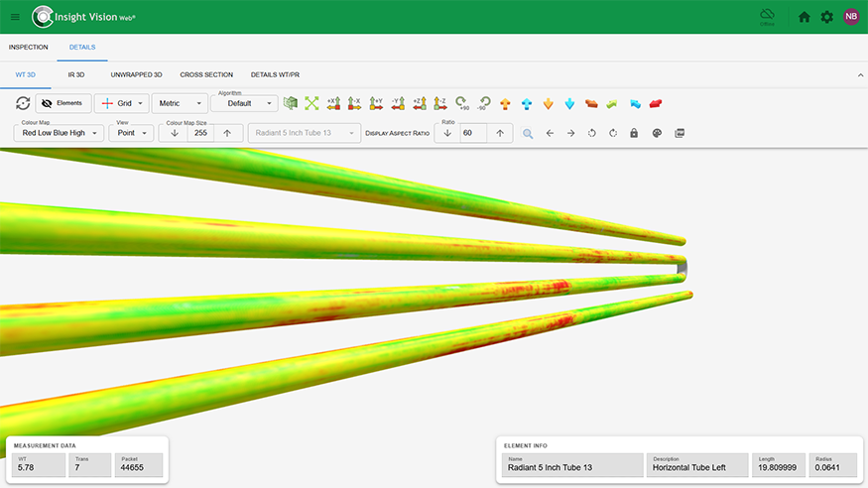The height and width of the screenshot is (488, 868).
Task: Decrease the Ratio value
Action: (446, 133)
